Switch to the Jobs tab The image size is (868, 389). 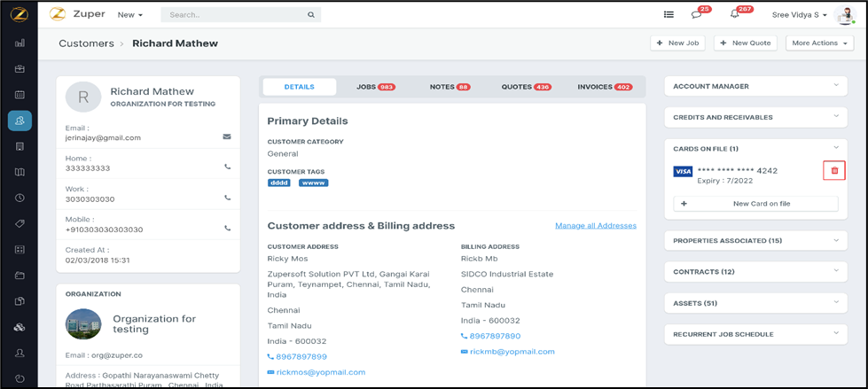point(374,87)
